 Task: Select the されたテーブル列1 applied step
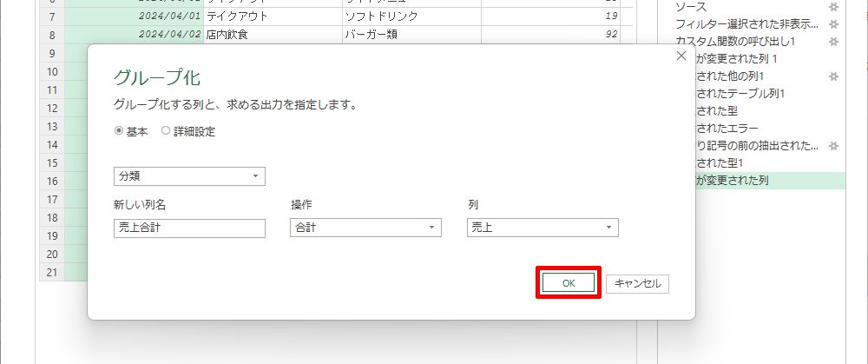742,94
